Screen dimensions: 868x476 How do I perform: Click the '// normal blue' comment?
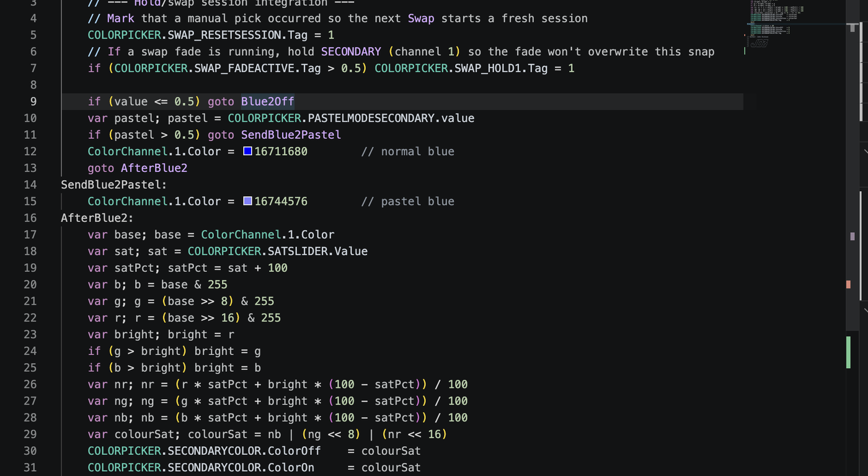pyautogui.click(x=407, y=151)
